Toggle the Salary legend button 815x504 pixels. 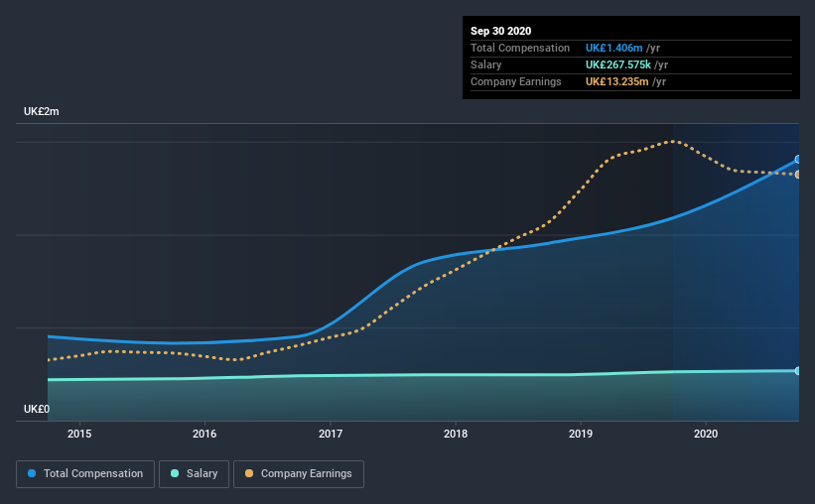click(x=194, y=474)
